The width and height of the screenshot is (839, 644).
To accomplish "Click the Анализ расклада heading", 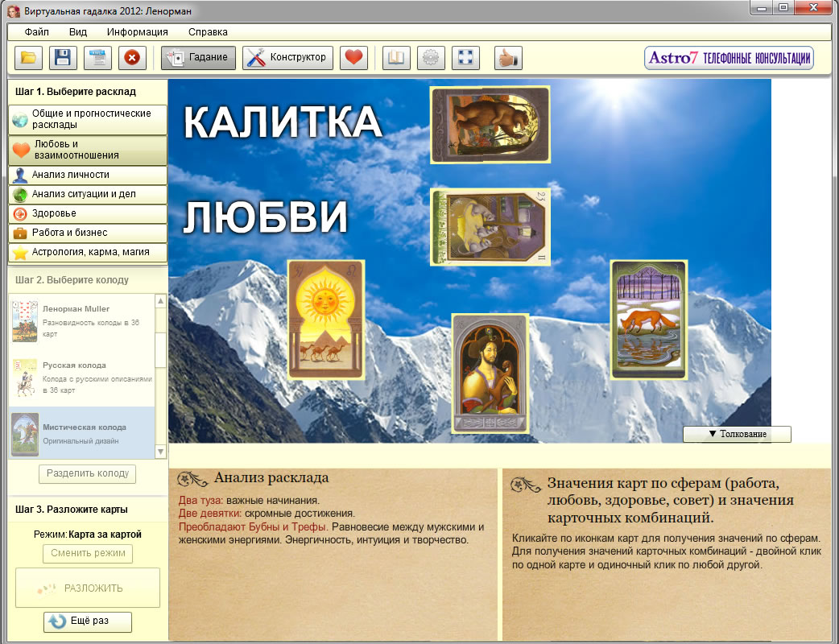I will click(x=271, y=477).
